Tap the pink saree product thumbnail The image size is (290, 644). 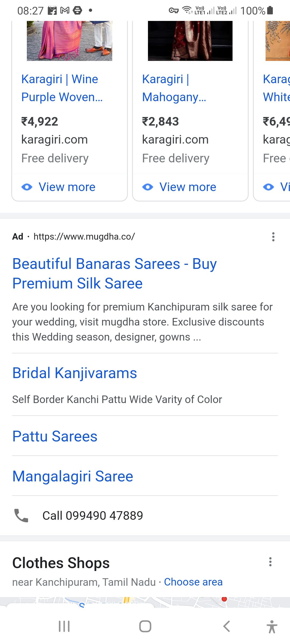[69, 41]
